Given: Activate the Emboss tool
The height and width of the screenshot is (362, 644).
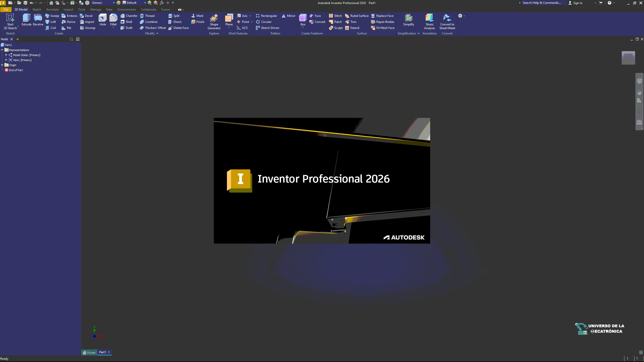Looking at the screenshot, I should tap(69, 16).
